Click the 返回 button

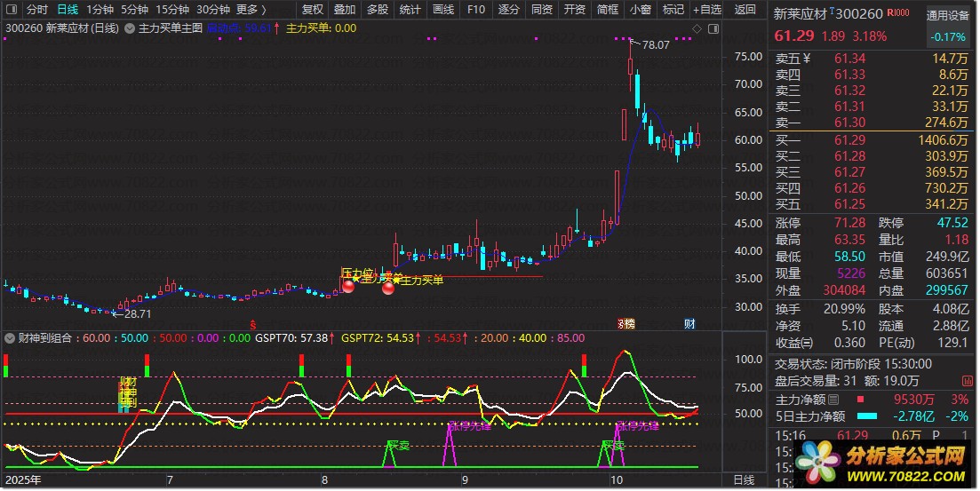pos(745,10)
